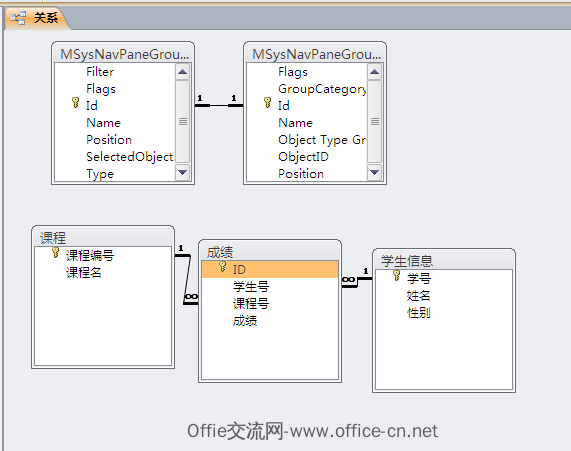
Task: Select the GroupCategory field in the right MSysNavPaneGroup table
Action: 322,89
